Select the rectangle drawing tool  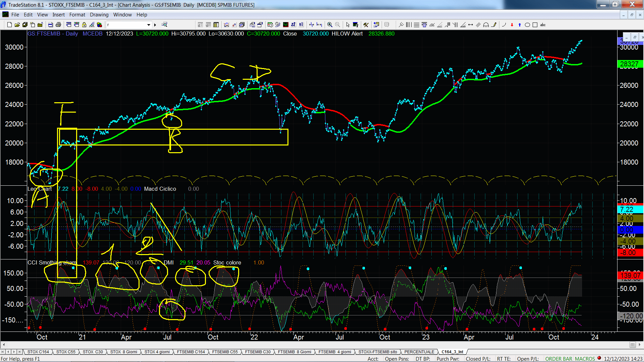pos(535,25)
